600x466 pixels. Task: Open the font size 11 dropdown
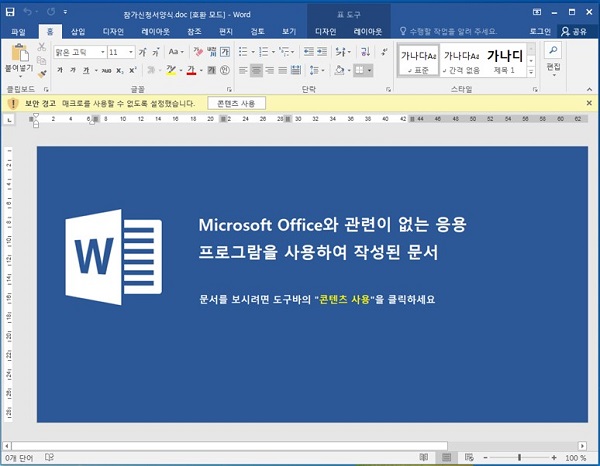[x=131, y=52]
